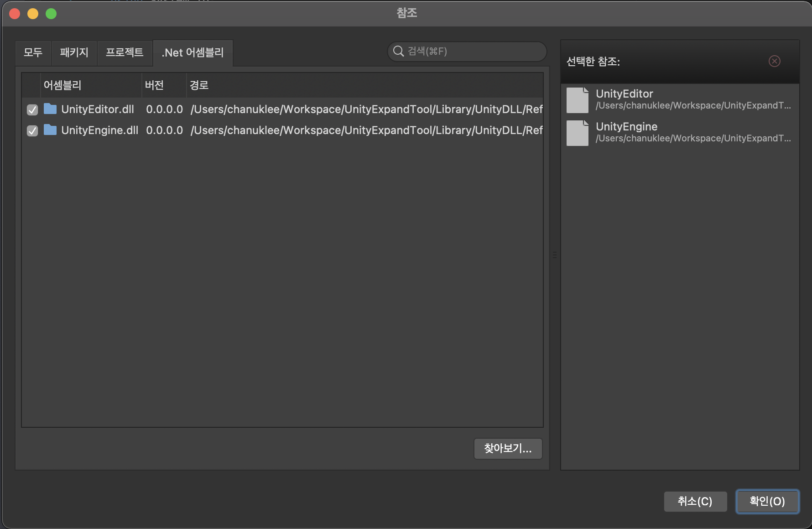Screen dimensions: 812x529
Task: Select UnityEditor in selected references list
Action: (x=680, y=100)
